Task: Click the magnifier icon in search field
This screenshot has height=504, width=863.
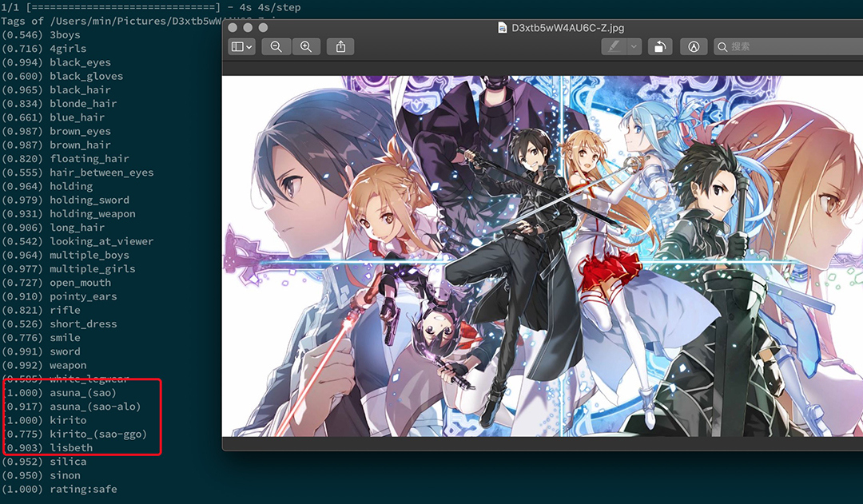Action: point(722,47)
